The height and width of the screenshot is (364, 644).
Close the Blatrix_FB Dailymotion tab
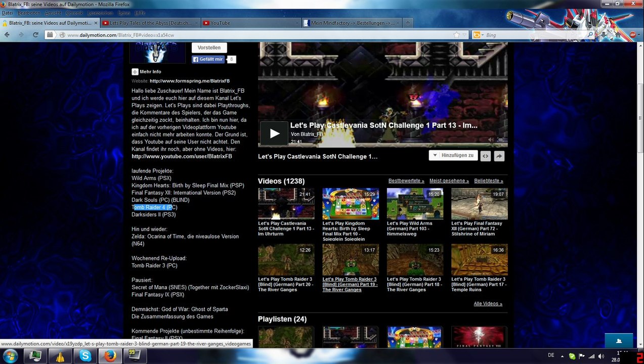96,23
